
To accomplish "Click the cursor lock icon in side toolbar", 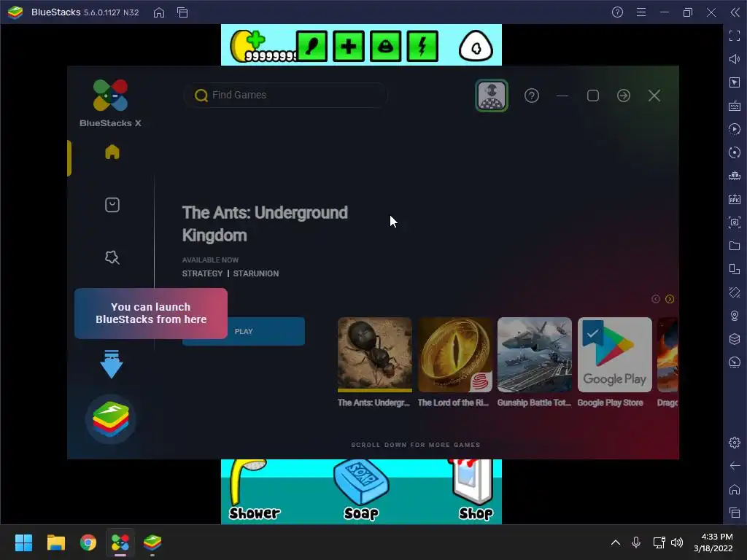I will [x=735, y=82].
